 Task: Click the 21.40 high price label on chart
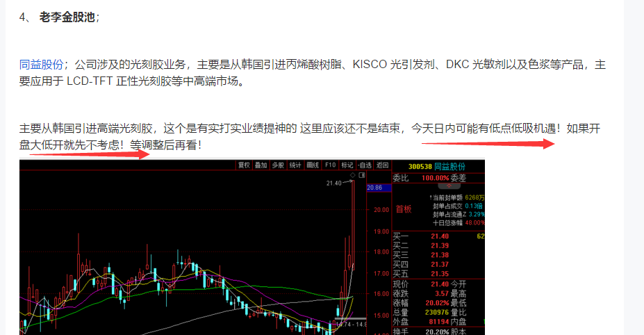(x=334, y=183)
